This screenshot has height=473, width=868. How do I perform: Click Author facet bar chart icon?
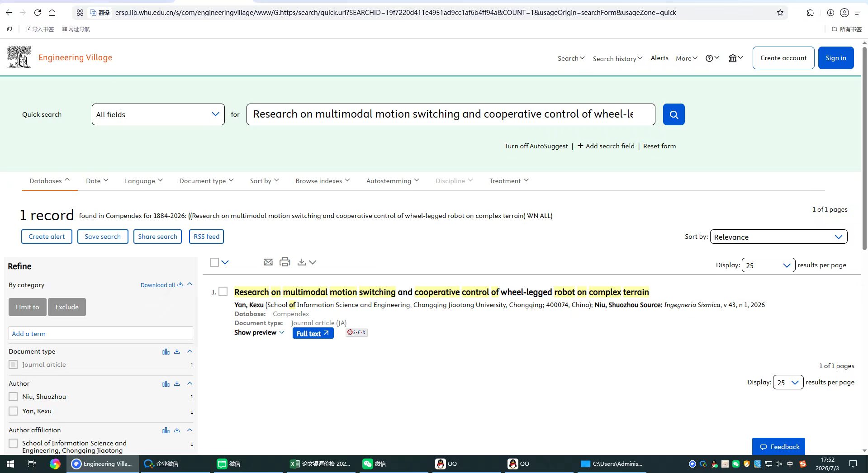(x=166, y=383)
